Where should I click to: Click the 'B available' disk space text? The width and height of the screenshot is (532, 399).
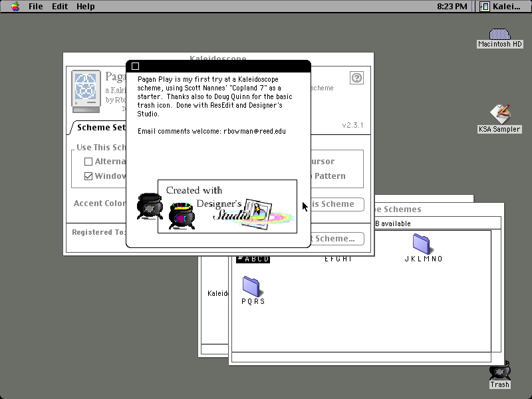coord(393,223)
